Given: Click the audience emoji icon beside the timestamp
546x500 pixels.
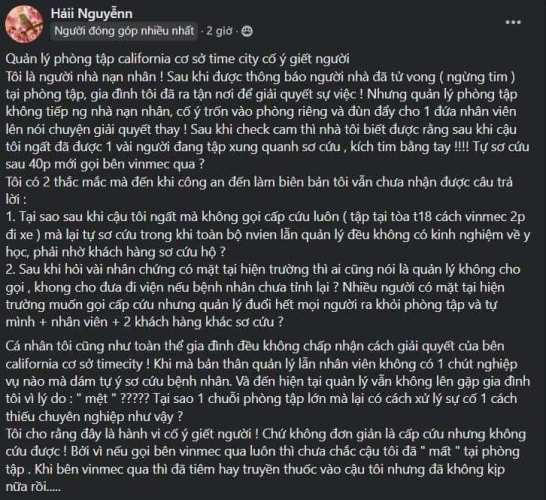Looking at the screenshot, I should tap(247, 31).
